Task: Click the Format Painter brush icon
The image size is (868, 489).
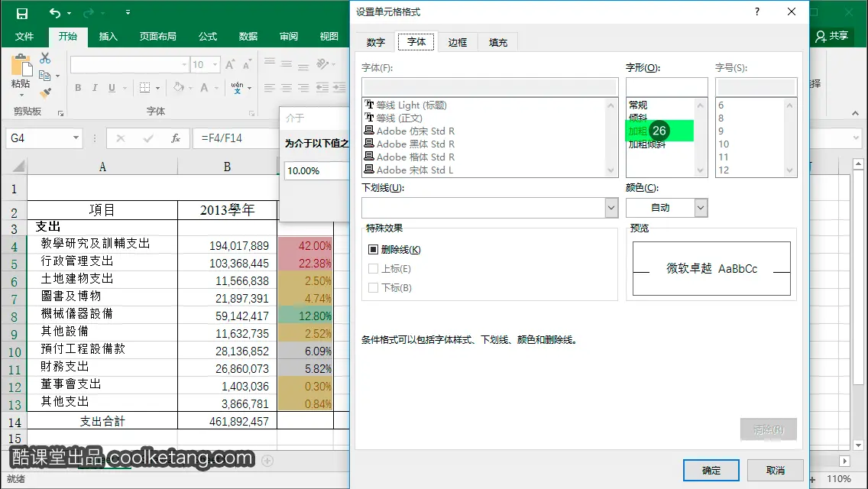Action: (x=45, y=92)
